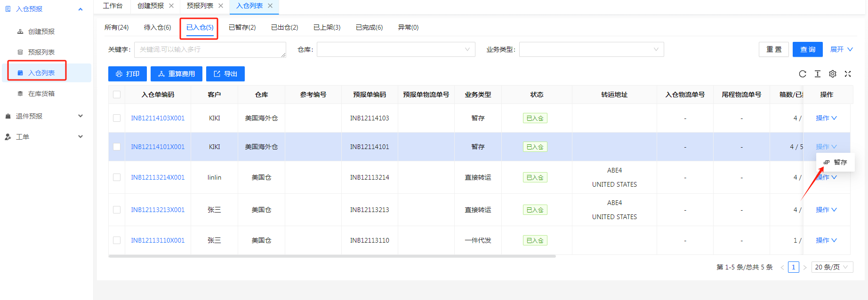The height and width of the screenshot is (300, 868).
Task: Click the 查询 button
Action: click(x=808, y=49)
